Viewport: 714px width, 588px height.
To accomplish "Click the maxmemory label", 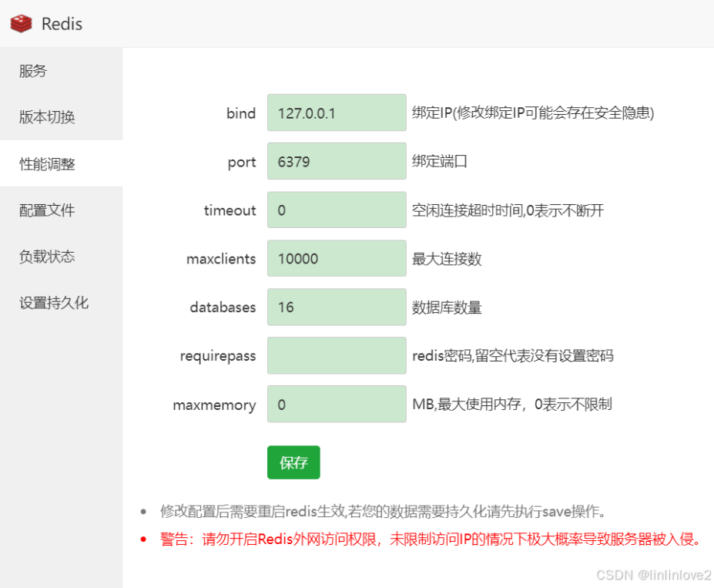I will click(214, 405).
